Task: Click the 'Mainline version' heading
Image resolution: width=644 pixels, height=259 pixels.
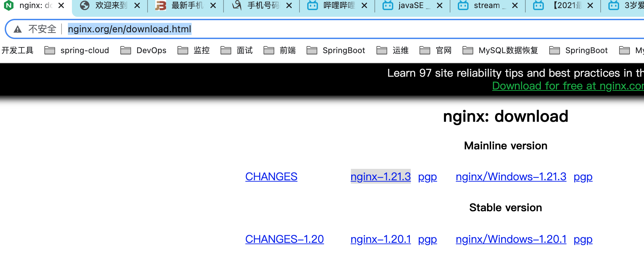Action: [506, 146]
